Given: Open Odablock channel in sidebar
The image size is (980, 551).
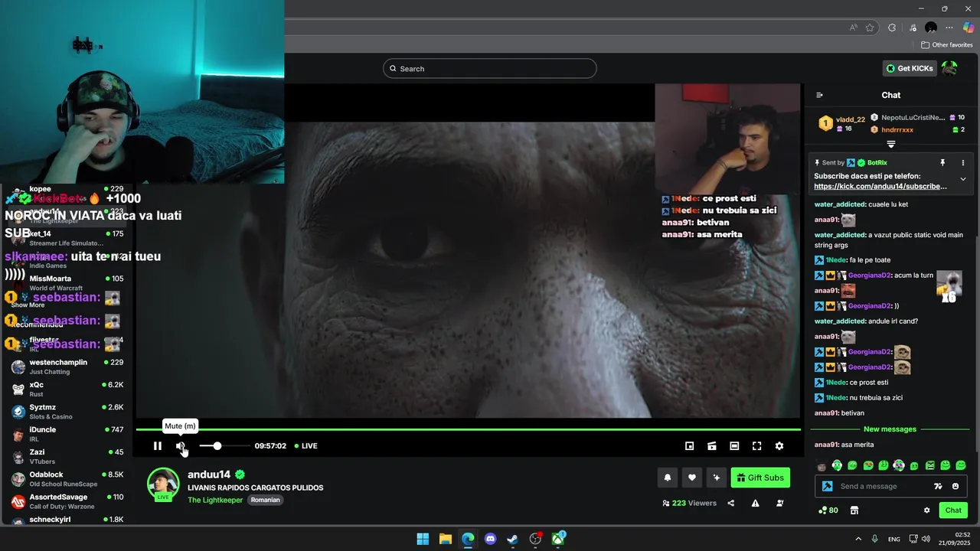Looking at the screenshot, I should (x=67, y=479).
